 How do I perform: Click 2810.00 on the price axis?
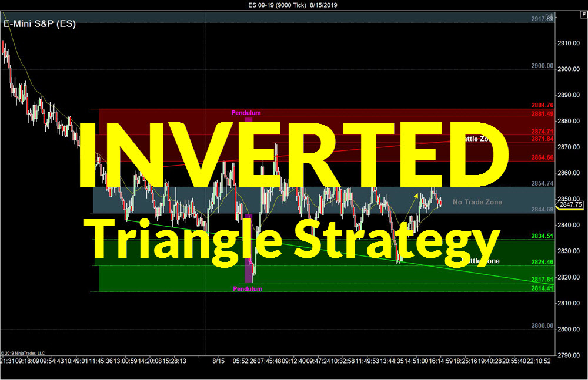(x=569, y=303)
